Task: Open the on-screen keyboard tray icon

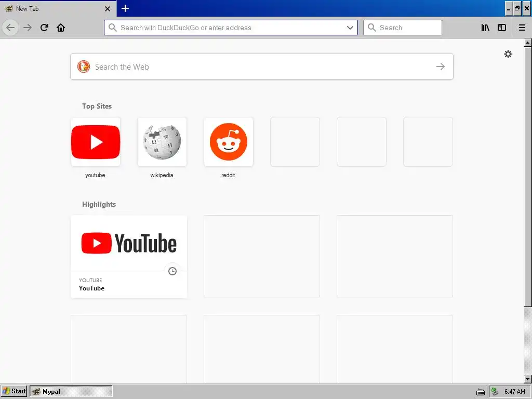Action: 481,392
